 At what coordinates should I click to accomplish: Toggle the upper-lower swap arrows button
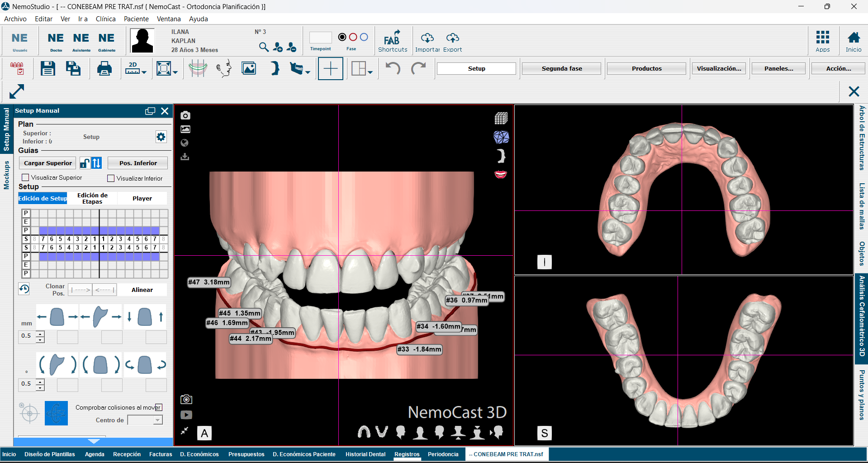click(96, 163)
